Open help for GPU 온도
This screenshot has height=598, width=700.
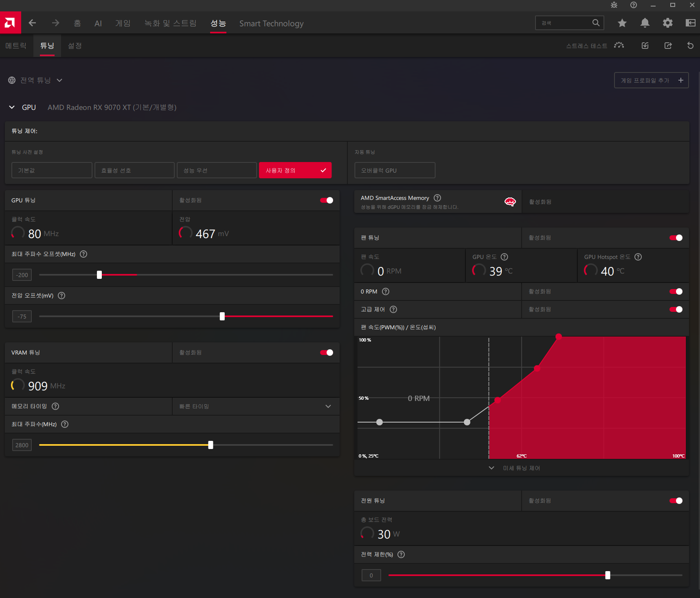coord(504,257)
